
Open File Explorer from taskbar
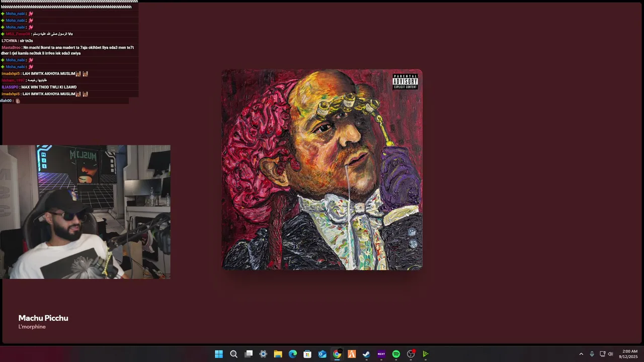[278, 354]
